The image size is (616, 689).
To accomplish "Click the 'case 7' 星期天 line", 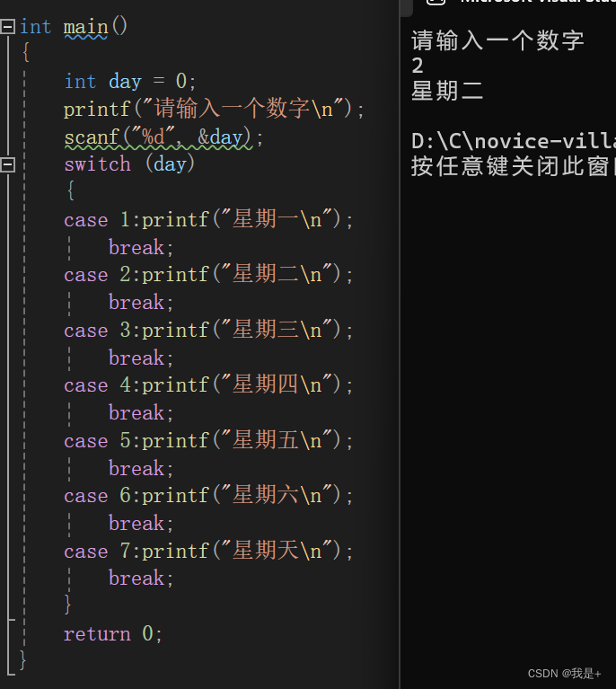I will pos(208,551).
